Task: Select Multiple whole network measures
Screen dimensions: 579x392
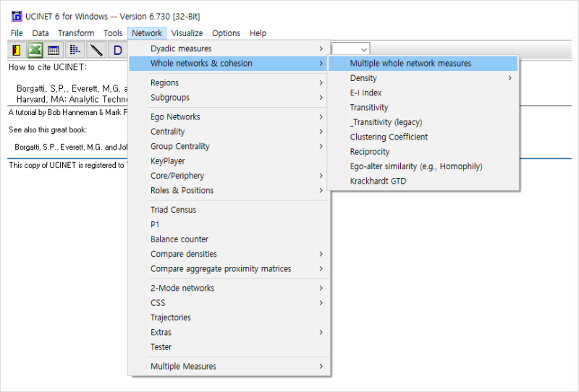Action: click(423, 64)
